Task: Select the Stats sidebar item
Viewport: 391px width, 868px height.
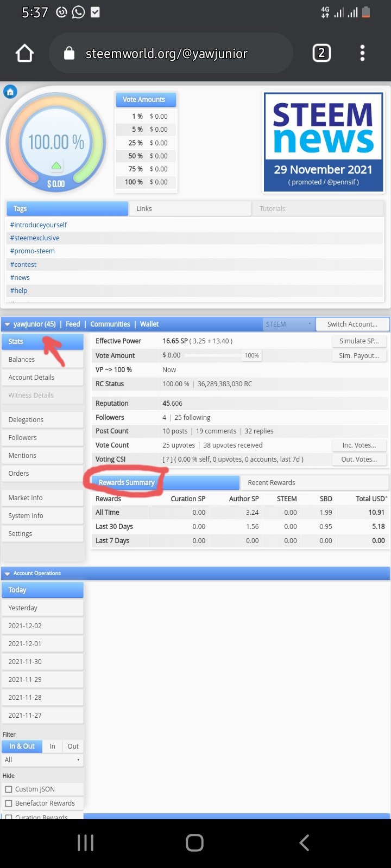Action: (x=42, y=341)
